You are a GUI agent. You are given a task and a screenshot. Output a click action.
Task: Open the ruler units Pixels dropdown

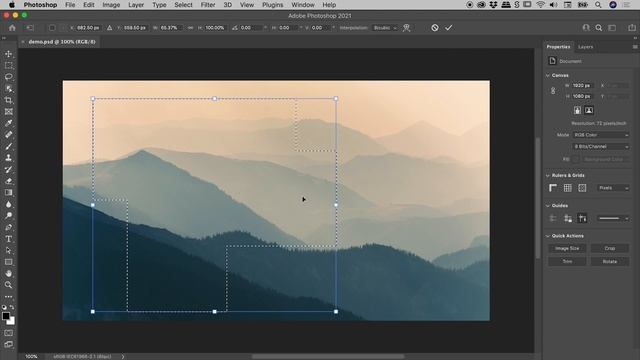point(613,188)
